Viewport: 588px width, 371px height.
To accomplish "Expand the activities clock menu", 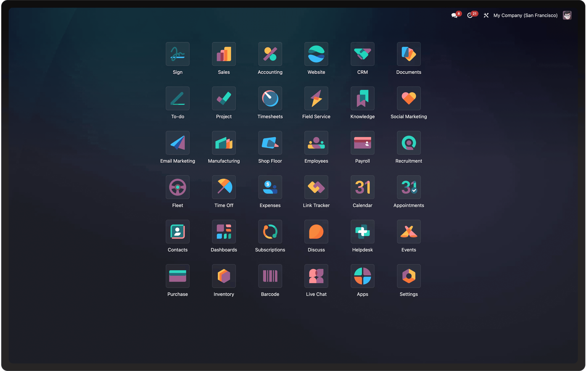I will coord(470,15).
